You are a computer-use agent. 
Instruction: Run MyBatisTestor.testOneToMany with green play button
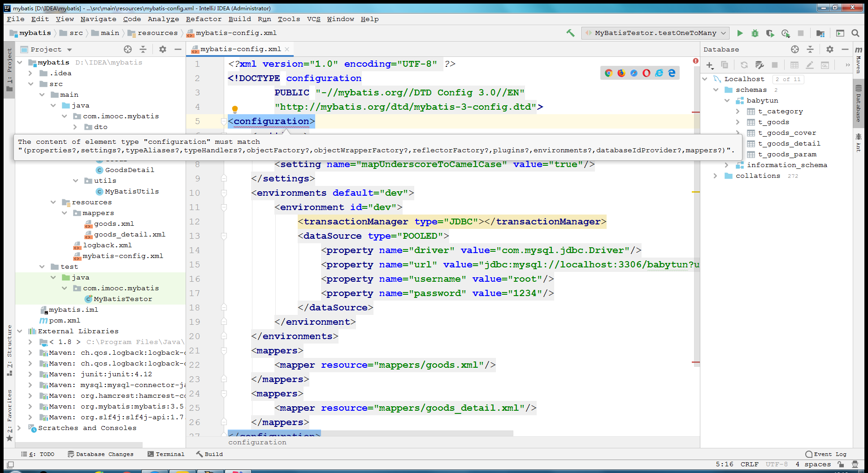740,33
